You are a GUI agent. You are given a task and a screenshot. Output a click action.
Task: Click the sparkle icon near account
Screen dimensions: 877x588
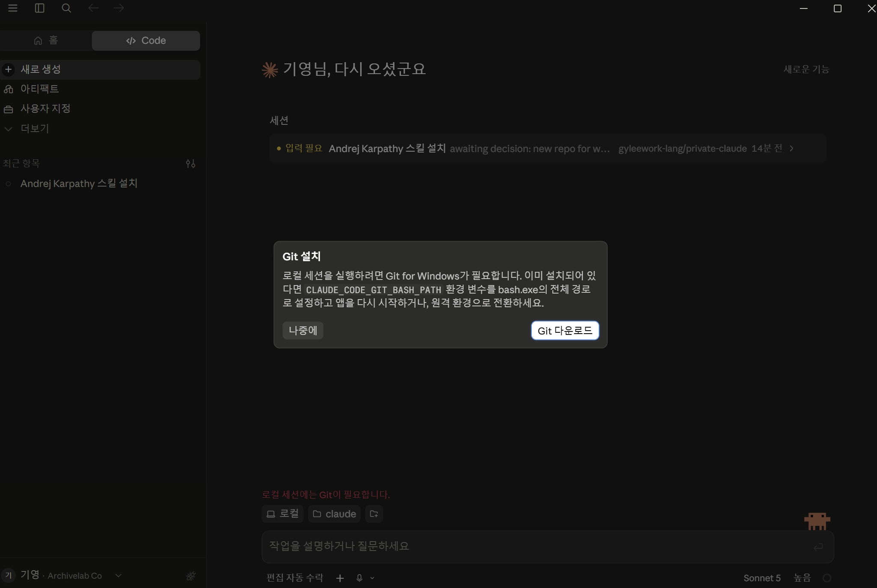(x=191, y=576)
